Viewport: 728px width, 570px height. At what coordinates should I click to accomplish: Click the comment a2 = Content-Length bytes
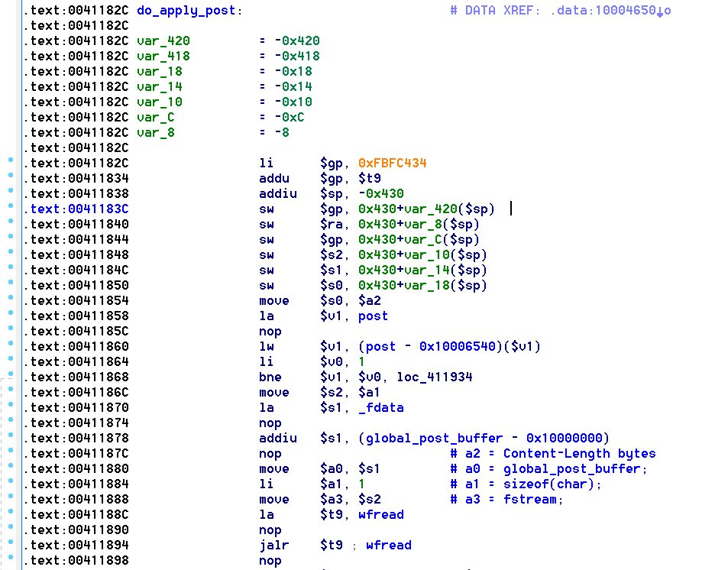553,454
